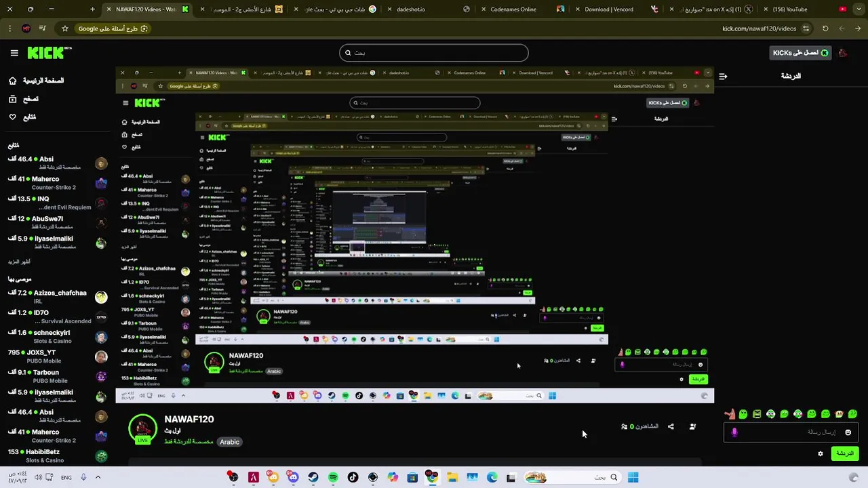
Task: Open INQ channel in following list
Action: [57, 203]
